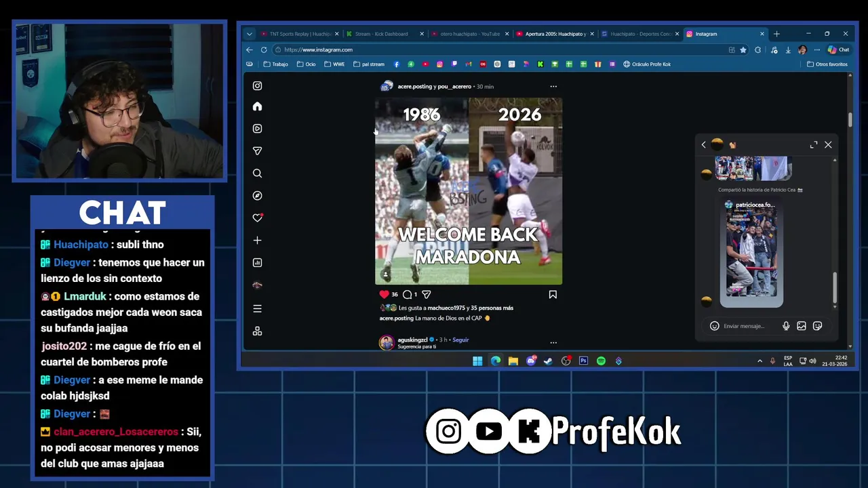Open the emoji picker in chat popup
This screenshot has height=488, width=868.
point(714,326)
